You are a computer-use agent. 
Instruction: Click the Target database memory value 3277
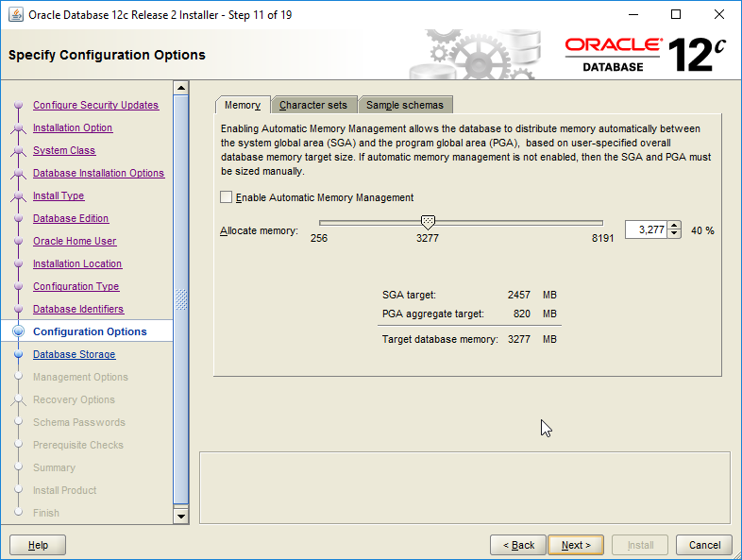click(518, 339)
